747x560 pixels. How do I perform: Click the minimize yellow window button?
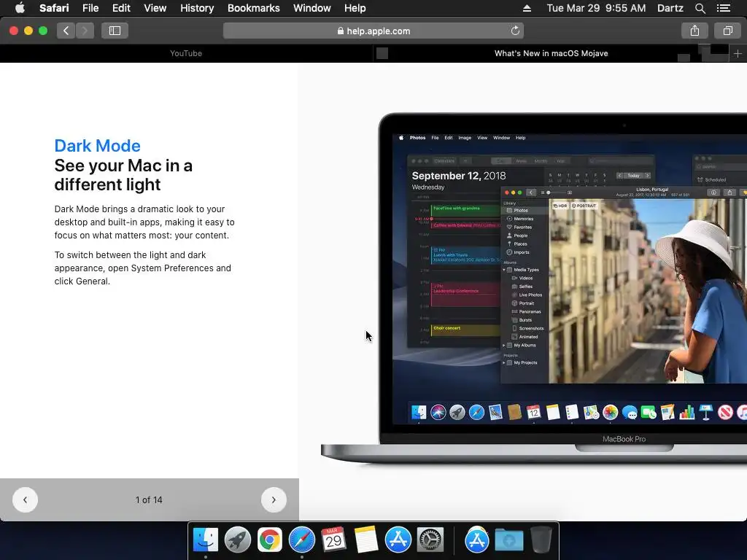click(28, 31)
